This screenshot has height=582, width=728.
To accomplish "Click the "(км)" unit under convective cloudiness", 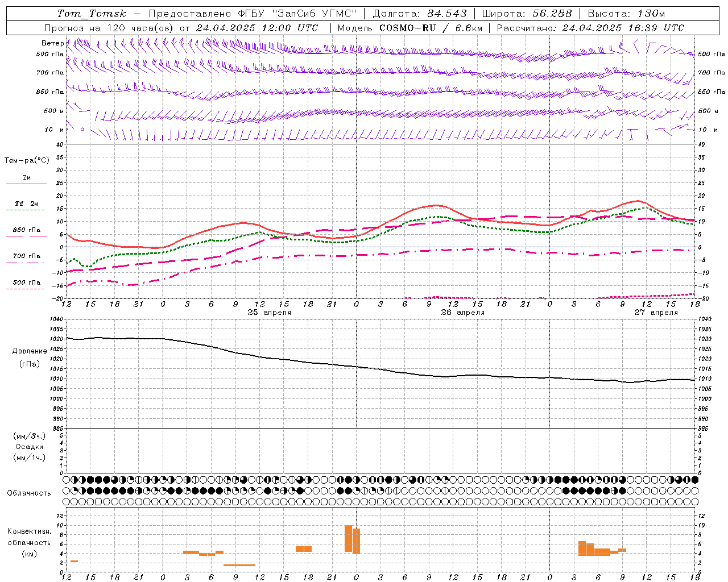I will (x=30, y=554).
